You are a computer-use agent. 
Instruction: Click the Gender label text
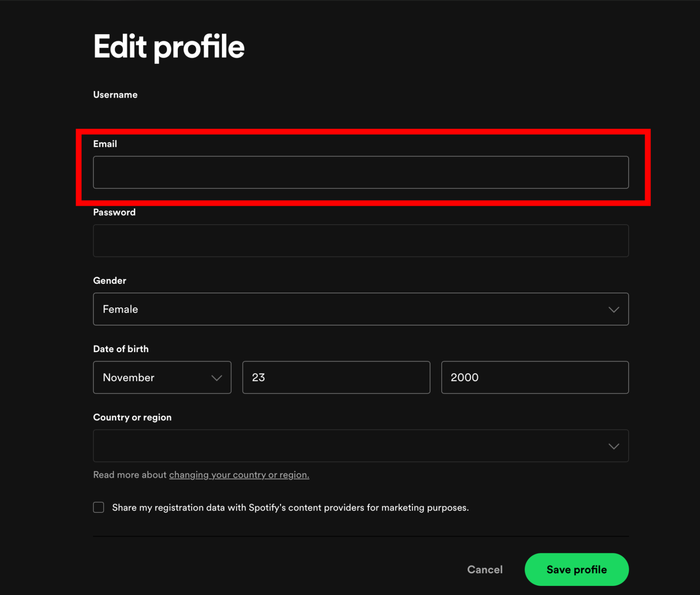point(109,280)
